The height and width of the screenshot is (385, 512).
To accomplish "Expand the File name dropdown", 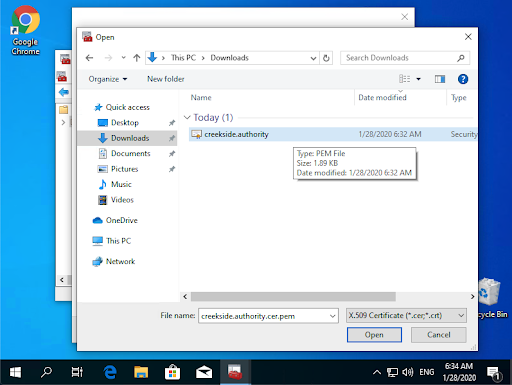I will click(333, 316).
